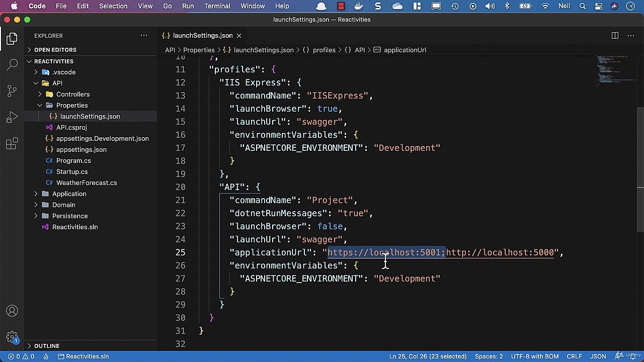Click the Docker whale menu bar icon
The width and height of the screenshot is (644, 362).
pos(359,6)
